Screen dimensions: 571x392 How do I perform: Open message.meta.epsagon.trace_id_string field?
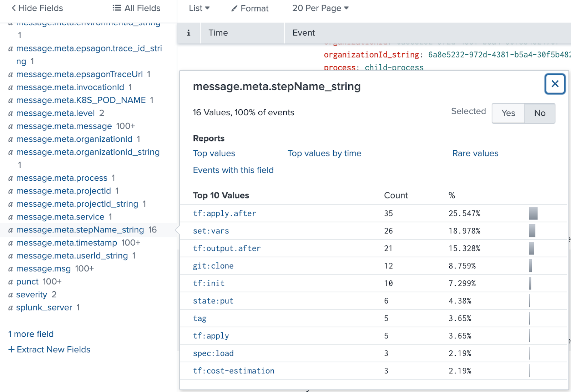point(89,55)
